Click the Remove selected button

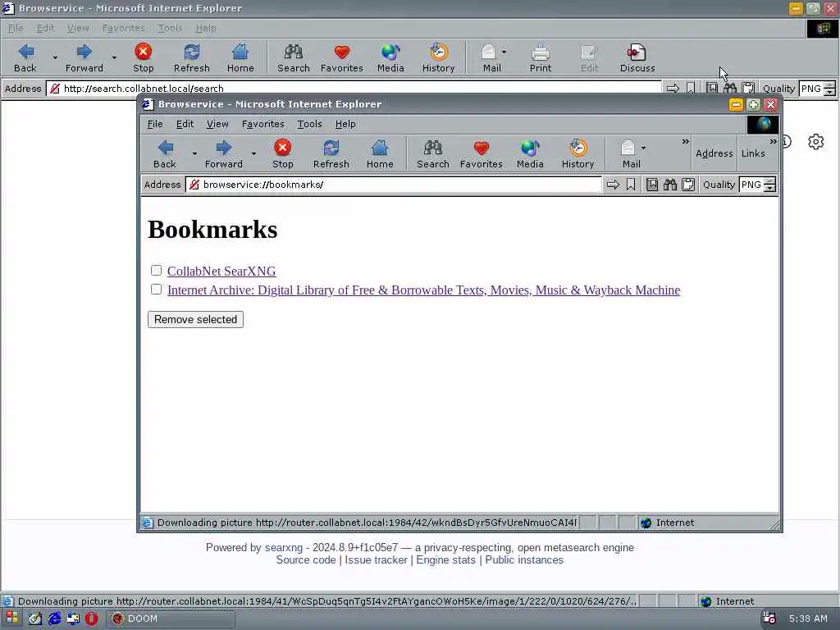pos(195,320)
